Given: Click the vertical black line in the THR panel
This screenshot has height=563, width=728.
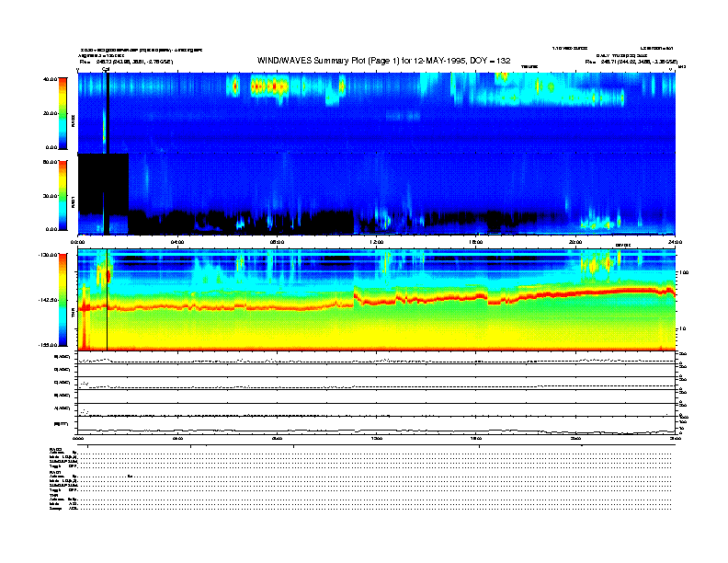Looking at the screenshot, I should click(108, 300).
